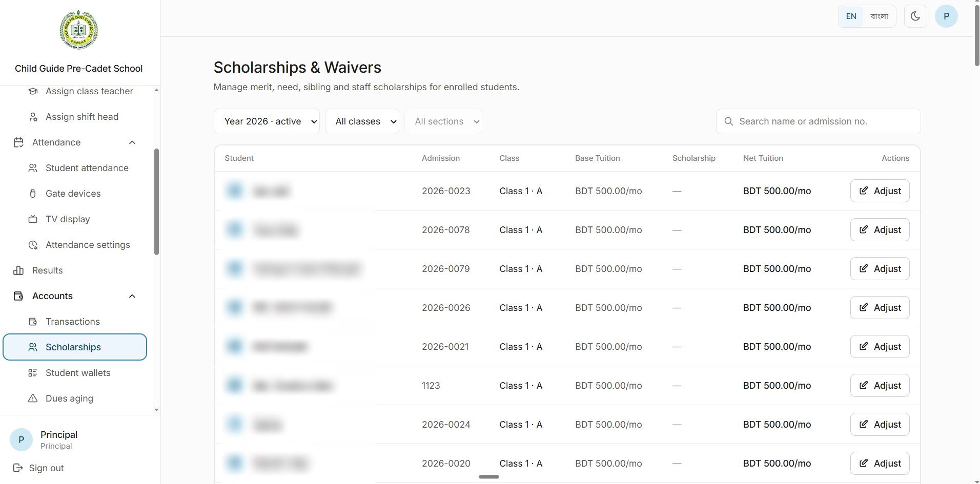Toggle dark mode moon icon
Screen dimensions: 980x484
point(915,16)
